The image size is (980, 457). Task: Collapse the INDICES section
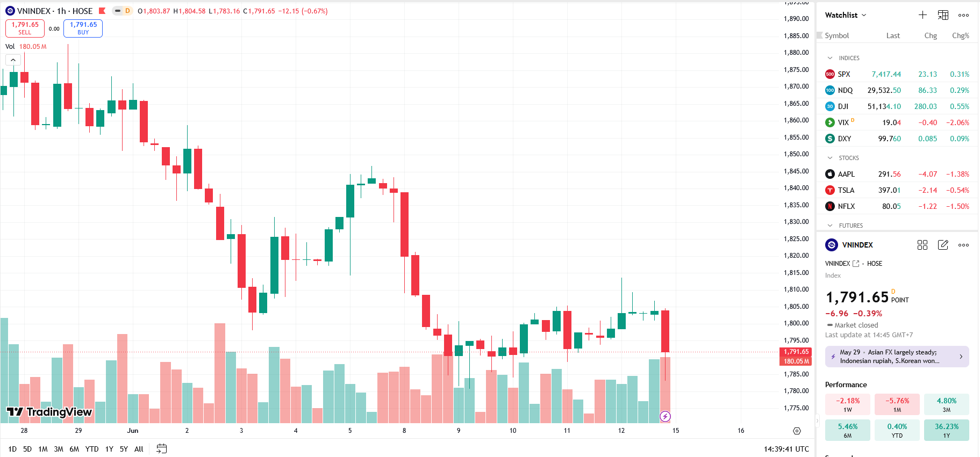pos(830,58)
